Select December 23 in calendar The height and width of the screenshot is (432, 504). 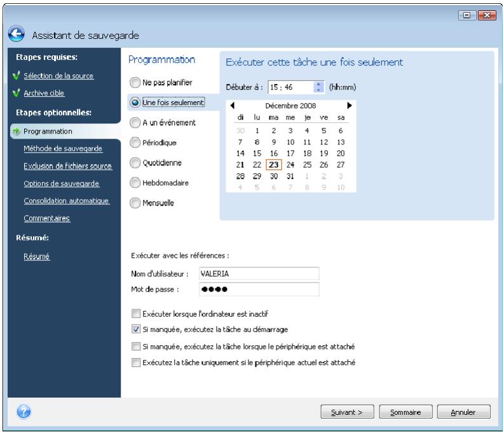(274, 165)
